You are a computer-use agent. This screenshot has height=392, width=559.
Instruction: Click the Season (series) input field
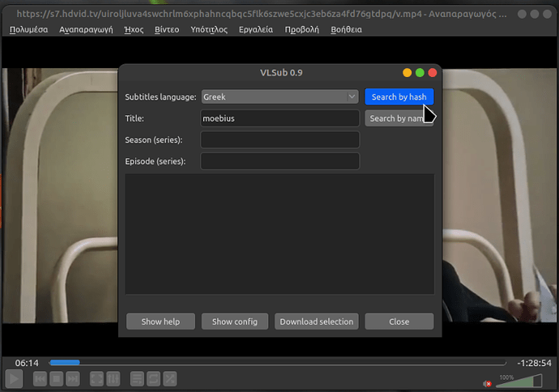pyautogui.click(x=279, y=140)
